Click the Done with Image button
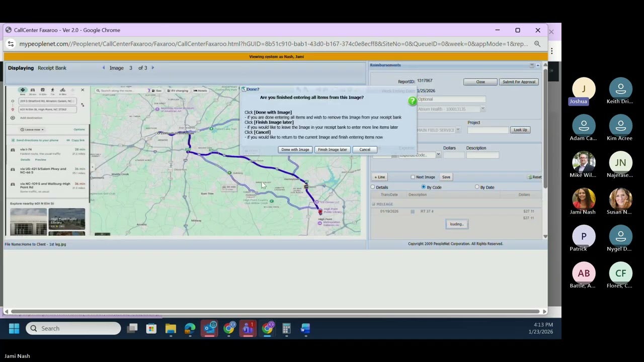Image resolution: width=644 pixels, height=362 pixels. (x=295, y=149)
